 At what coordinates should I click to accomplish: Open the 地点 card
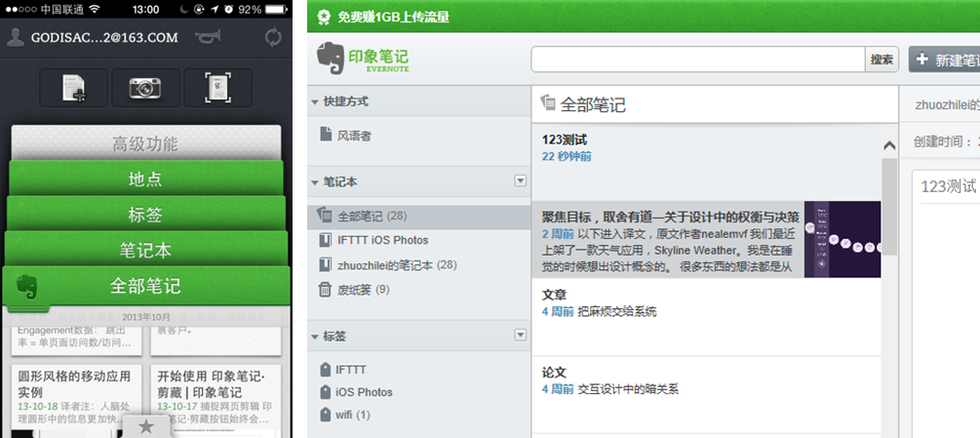click(x=146, y=179)
